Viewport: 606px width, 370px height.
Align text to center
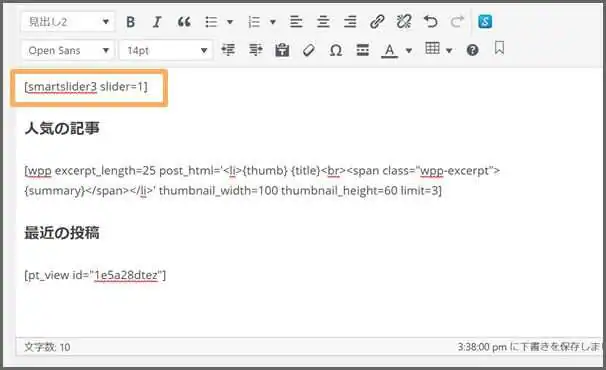click(323, 22)
